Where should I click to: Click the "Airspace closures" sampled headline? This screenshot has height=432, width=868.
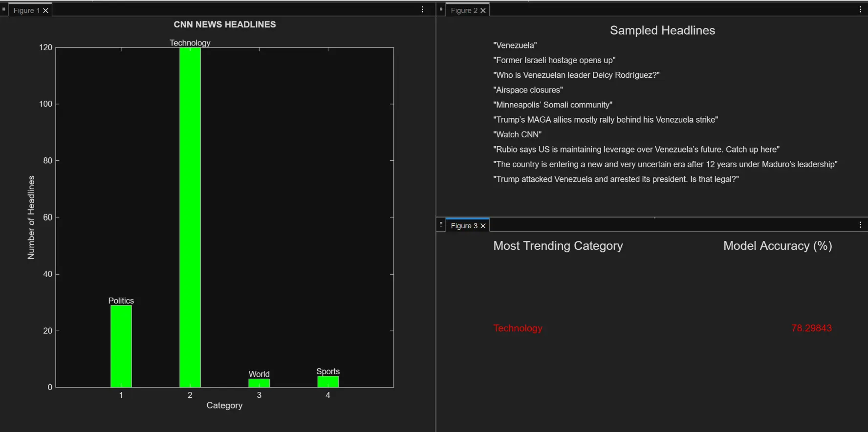[528, 90]
